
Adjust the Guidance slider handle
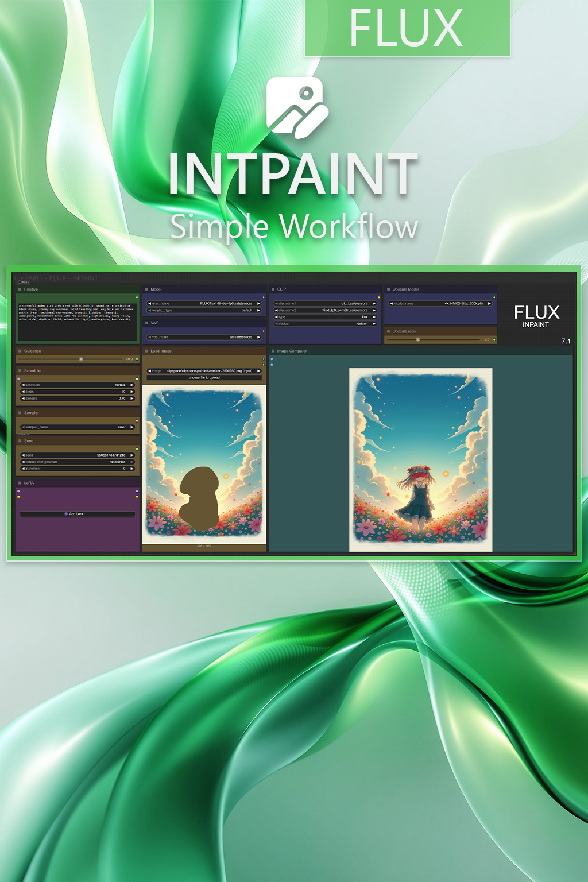(x=81, y=359)
